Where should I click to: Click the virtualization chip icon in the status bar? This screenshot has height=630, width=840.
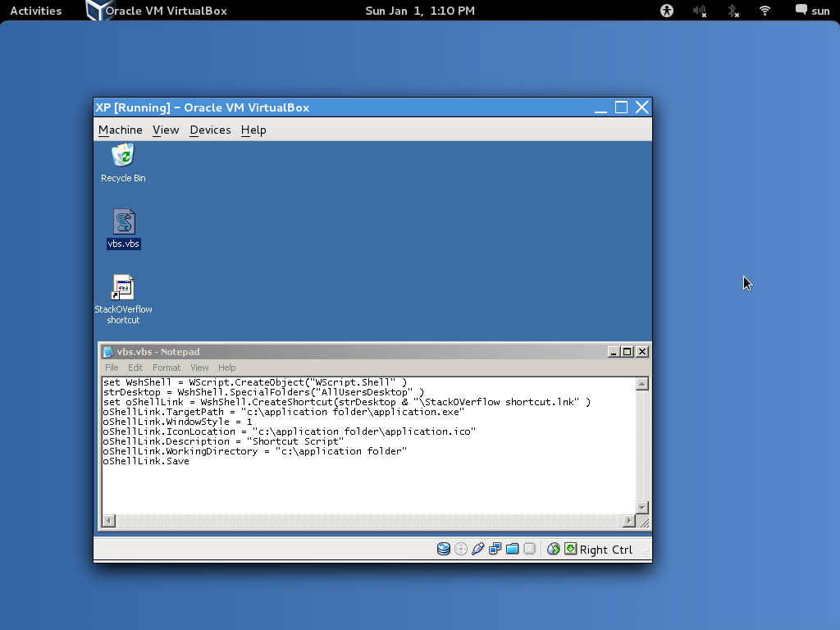pos(529,549)
